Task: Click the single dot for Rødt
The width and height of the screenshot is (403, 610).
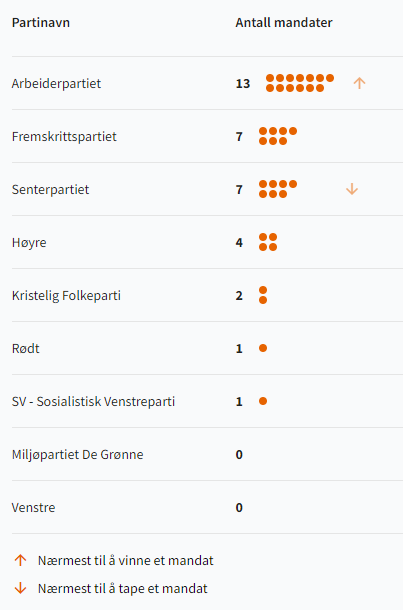Action: (x=263, y=348)
